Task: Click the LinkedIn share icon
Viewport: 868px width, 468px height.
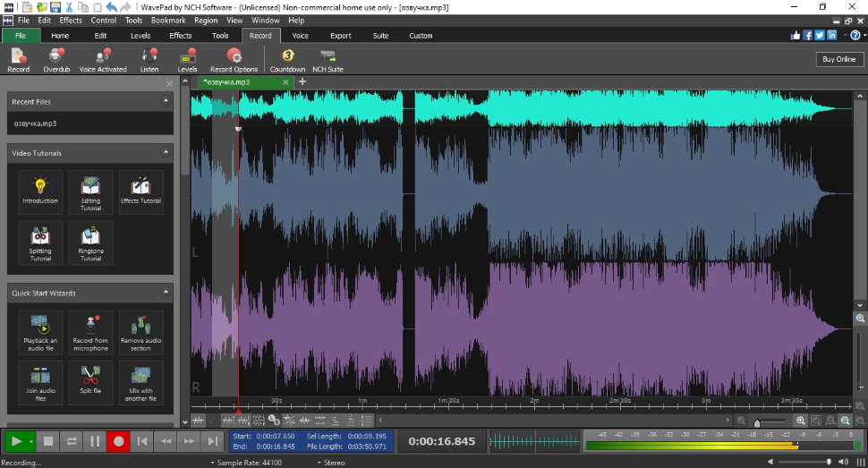Action: click(832, 35)
